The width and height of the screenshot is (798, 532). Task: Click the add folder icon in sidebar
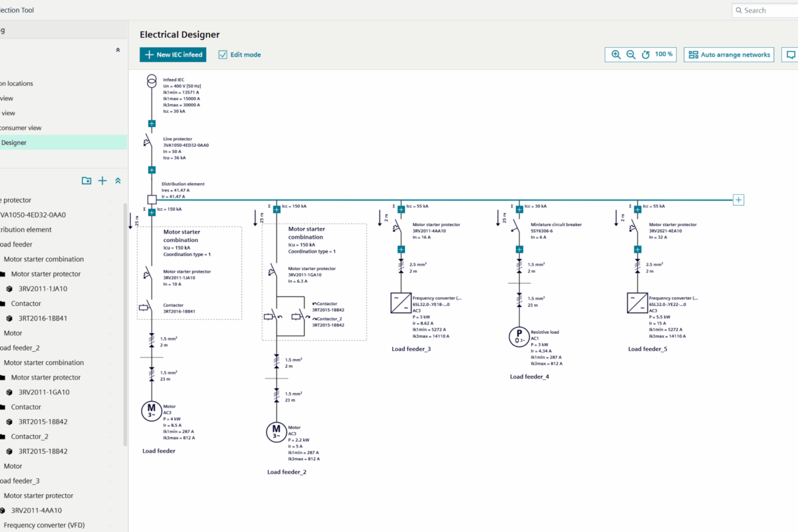(x=86, y=180)
